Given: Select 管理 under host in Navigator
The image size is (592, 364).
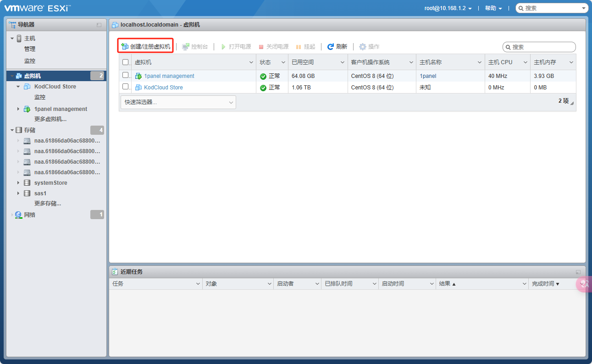Looking at the screenshot, I should coord(30,49).
